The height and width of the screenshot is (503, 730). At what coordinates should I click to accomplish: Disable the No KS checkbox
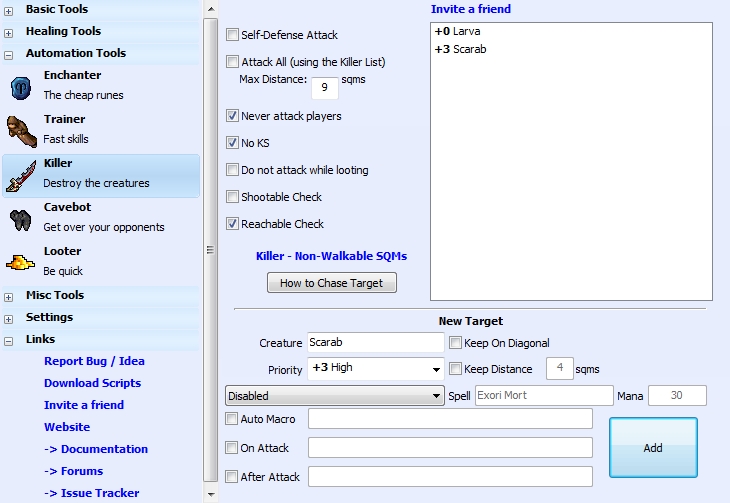(233, 143)
